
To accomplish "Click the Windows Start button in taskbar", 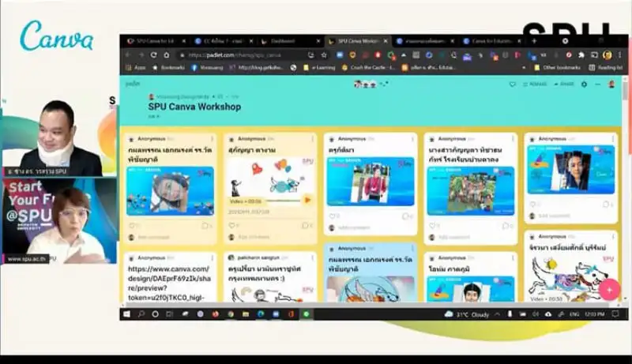I will click(x=126, y=313).
